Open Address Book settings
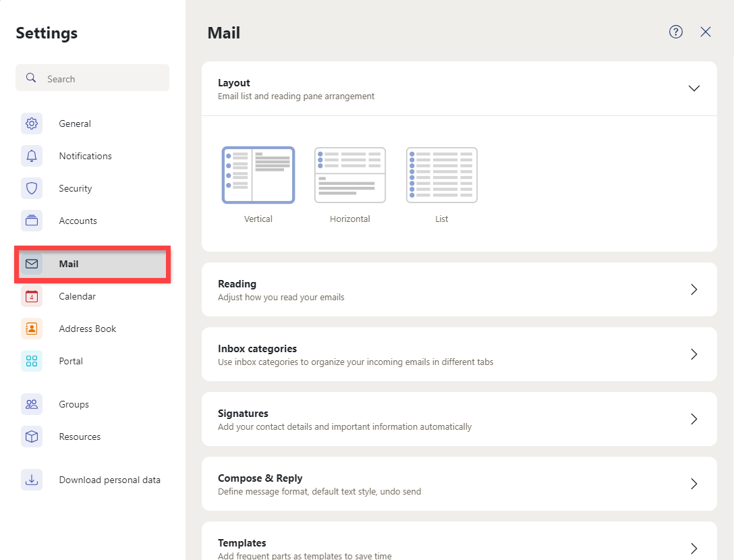Image resolution: width=734 pixels, height=560 pixels. tap(92, 329)
